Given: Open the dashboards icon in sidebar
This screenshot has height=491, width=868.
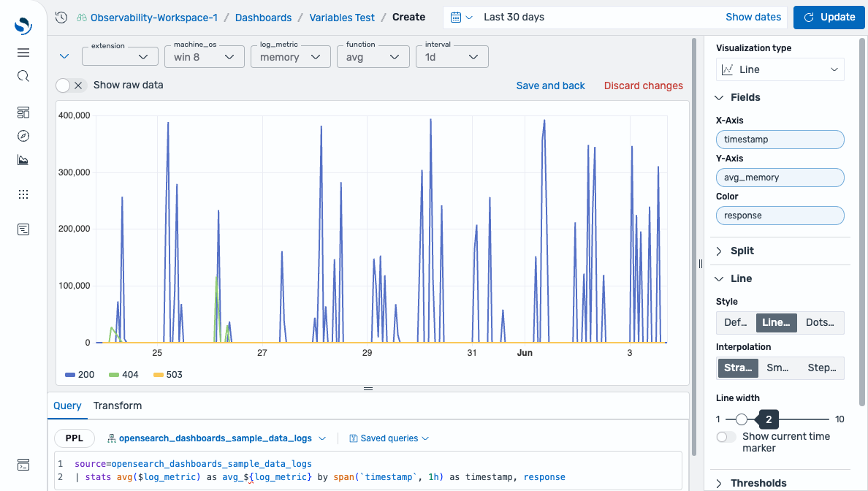Looking at the screenshot, I should [x=23, y=113].
